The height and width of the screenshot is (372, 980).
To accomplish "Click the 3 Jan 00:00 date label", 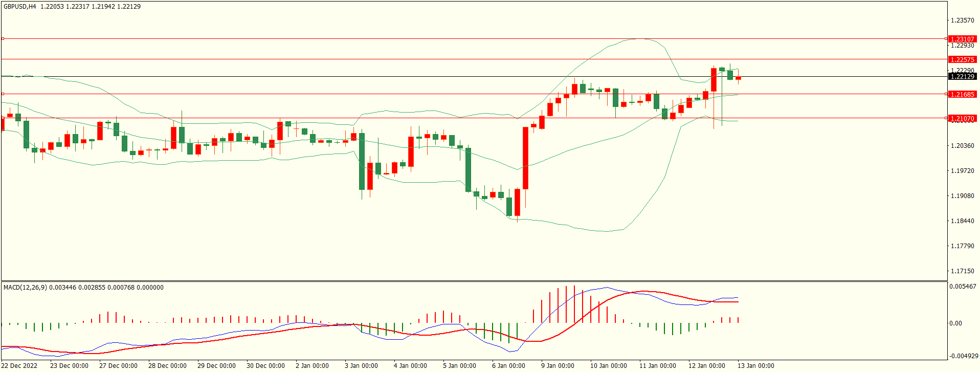I will coord(361,365).
